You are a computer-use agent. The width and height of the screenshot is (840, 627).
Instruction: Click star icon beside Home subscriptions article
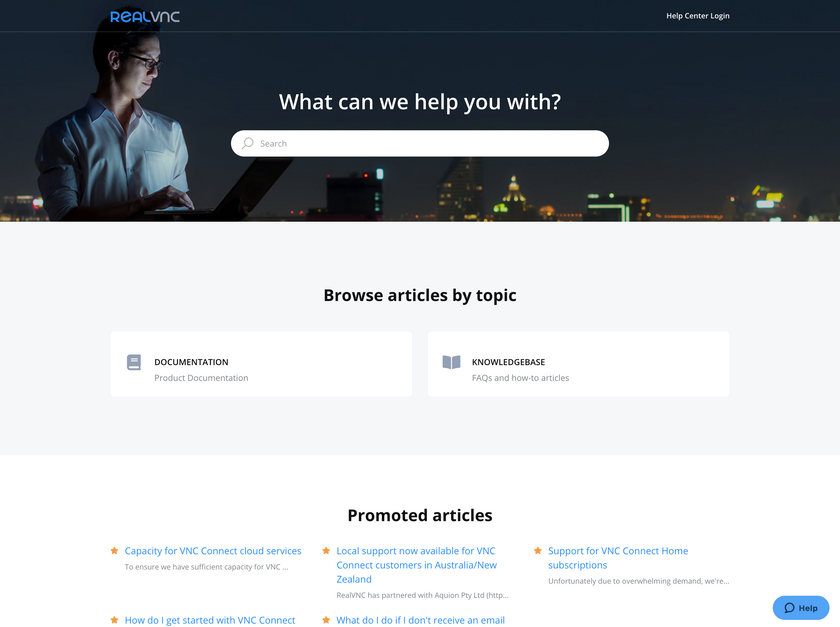coord(538,550)
